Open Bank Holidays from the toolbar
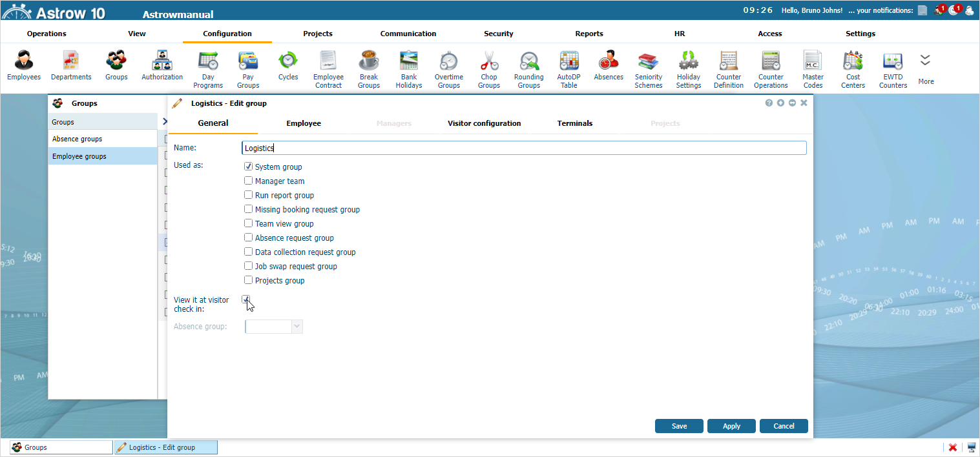This screenshot has width=980, height=457. coord(409,62)
